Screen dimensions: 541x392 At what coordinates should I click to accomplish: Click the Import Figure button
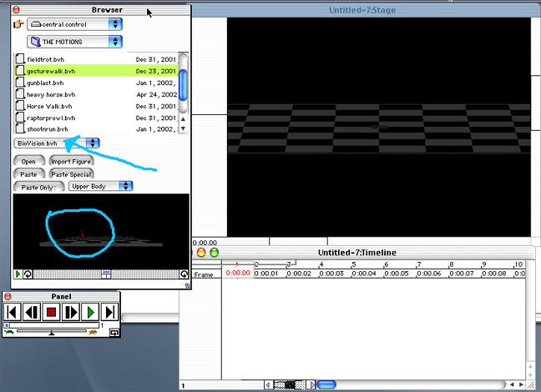coord(70,161)
